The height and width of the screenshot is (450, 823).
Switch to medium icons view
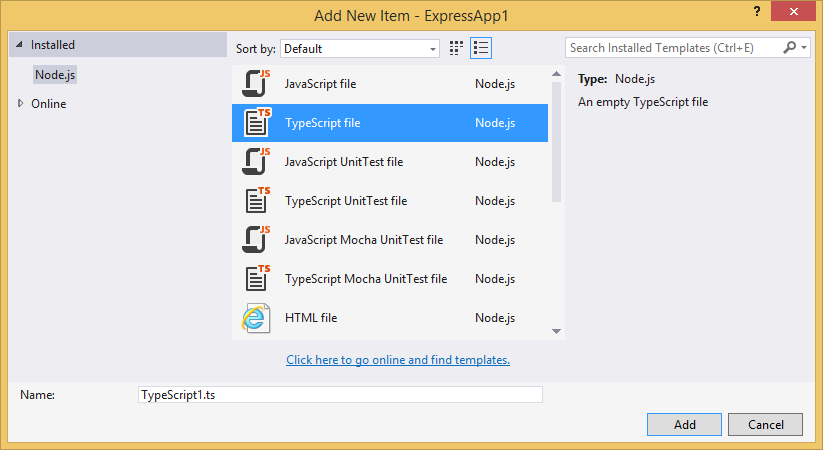[457, 48]
